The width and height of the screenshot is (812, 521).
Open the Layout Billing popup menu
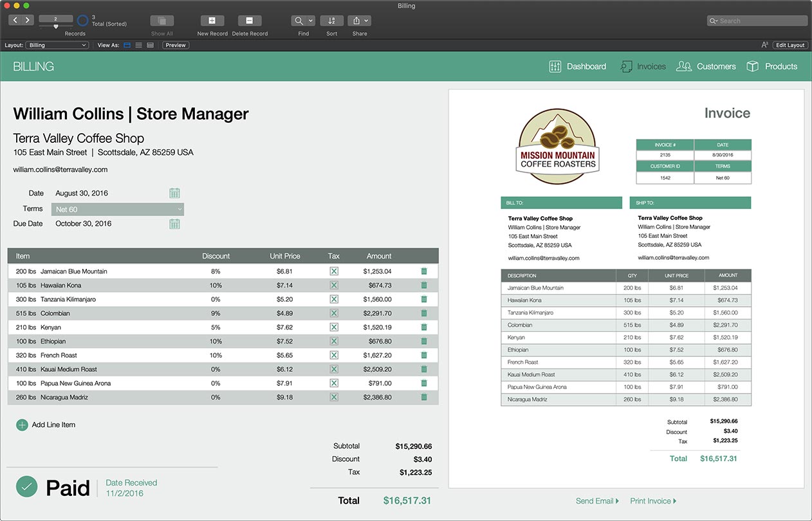[57, 46]
